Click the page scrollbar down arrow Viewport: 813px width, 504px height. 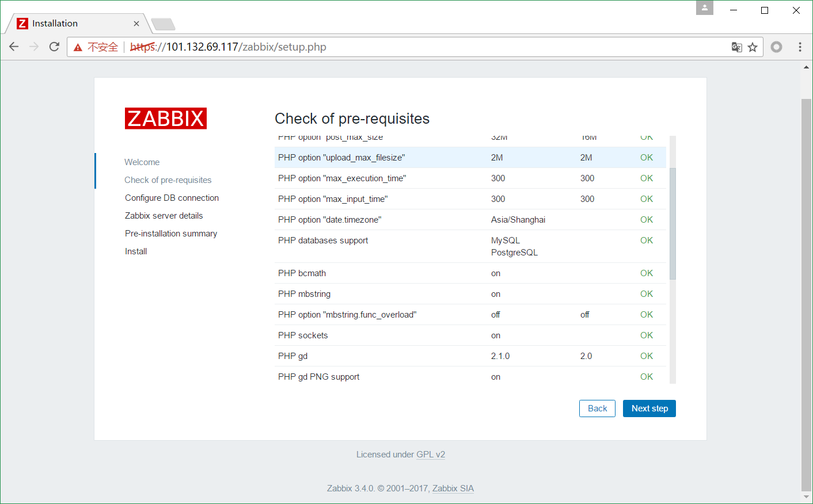pyautogui.click(x=806, y=497)
